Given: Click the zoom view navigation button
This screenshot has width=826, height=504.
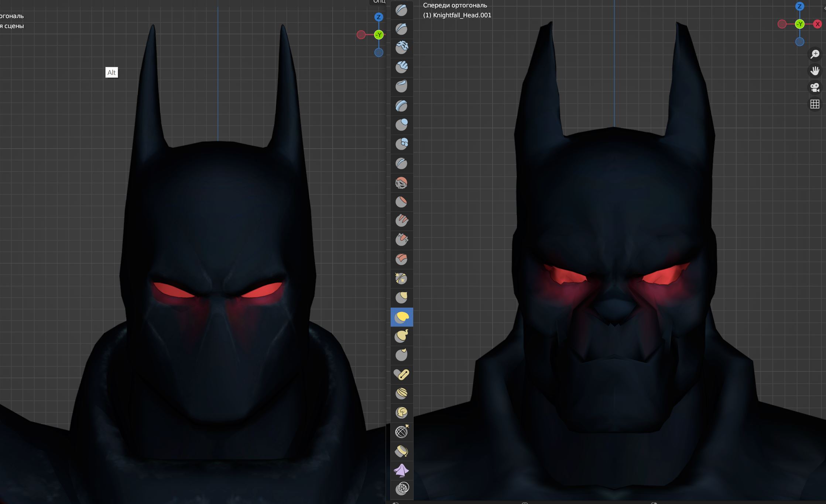Looking at the screenshot, I should 815,54.
